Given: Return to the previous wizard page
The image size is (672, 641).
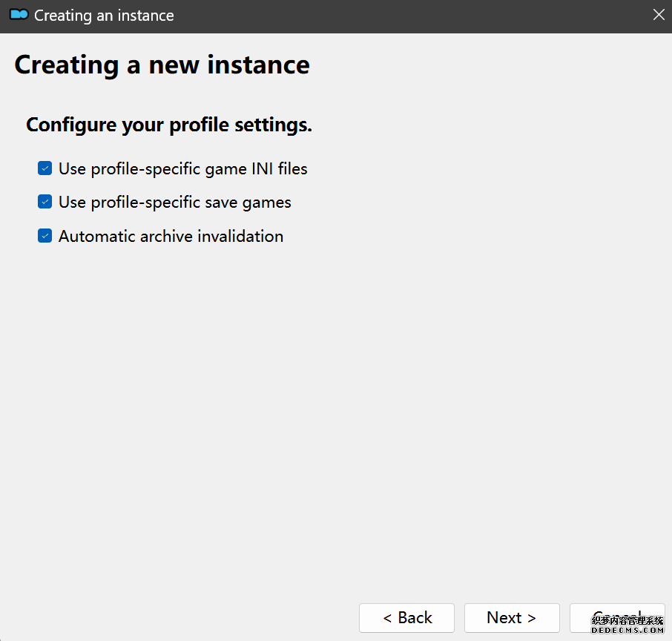Looking at the screenshot, I should (x=406, y=618).
